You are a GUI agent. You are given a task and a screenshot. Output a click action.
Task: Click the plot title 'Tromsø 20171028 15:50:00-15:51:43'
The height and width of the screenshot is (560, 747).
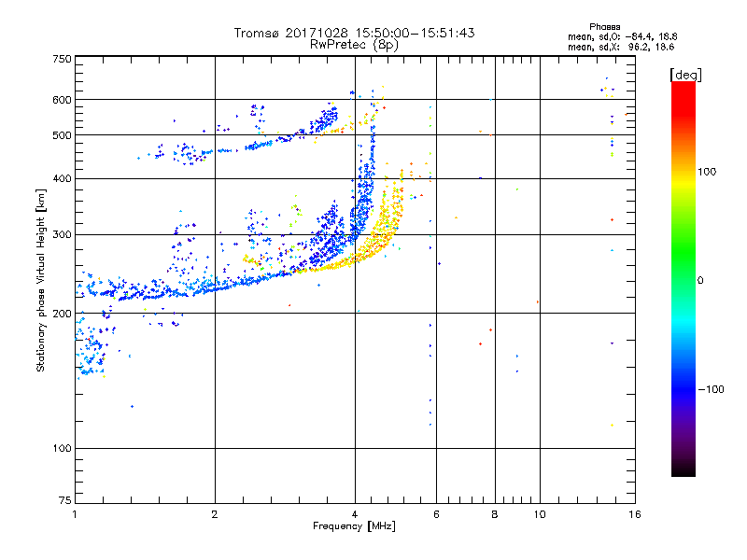coord(354,33)
